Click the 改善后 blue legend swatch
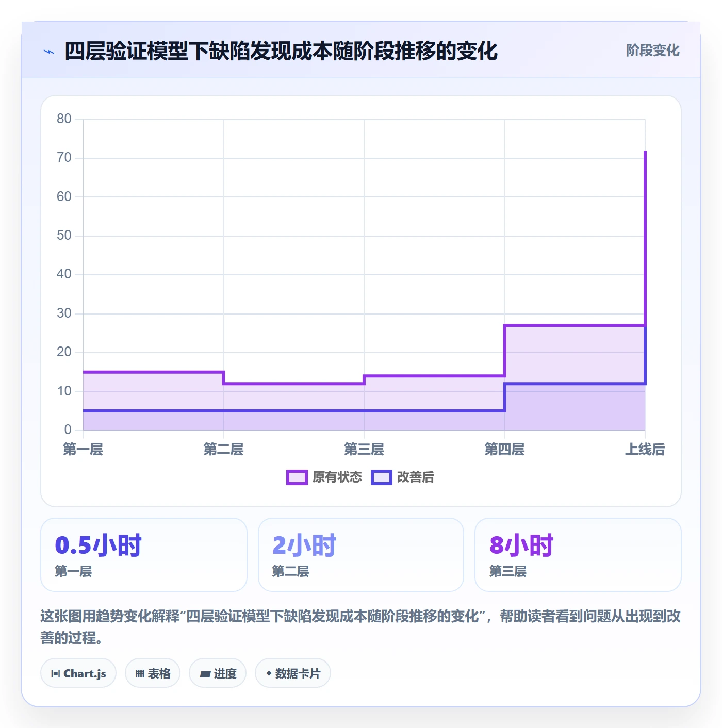 [381, 477]
